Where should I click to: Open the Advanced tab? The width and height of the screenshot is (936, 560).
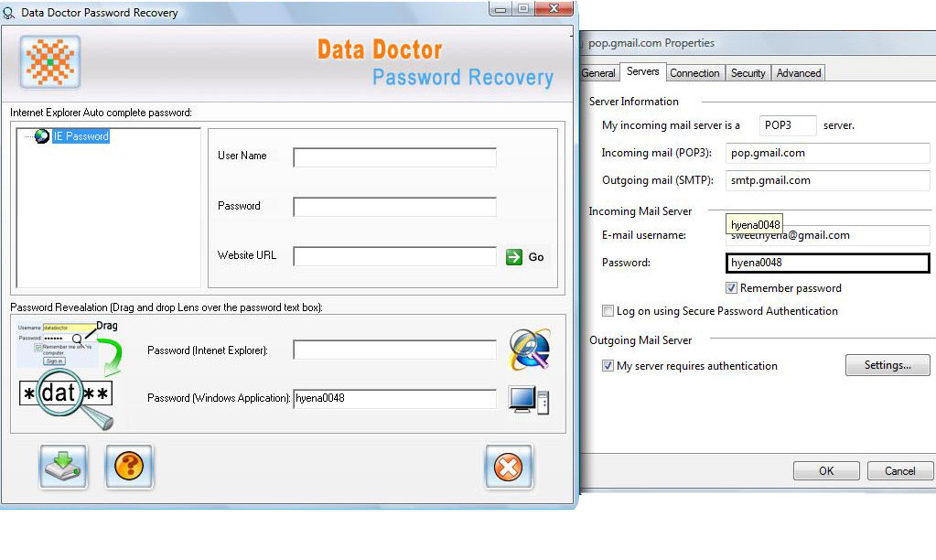799,73
